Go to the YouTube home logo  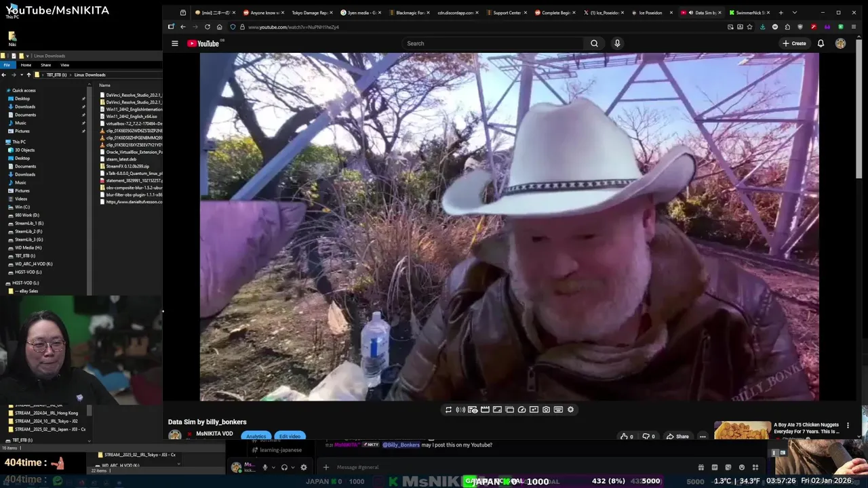coord(203,43)
